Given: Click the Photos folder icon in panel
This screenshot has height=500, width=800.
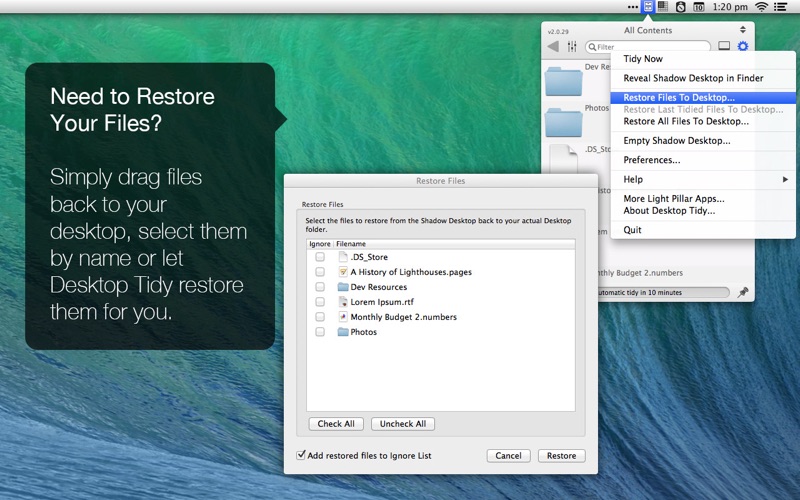Looking at the screenshot, I should (563, 121).
